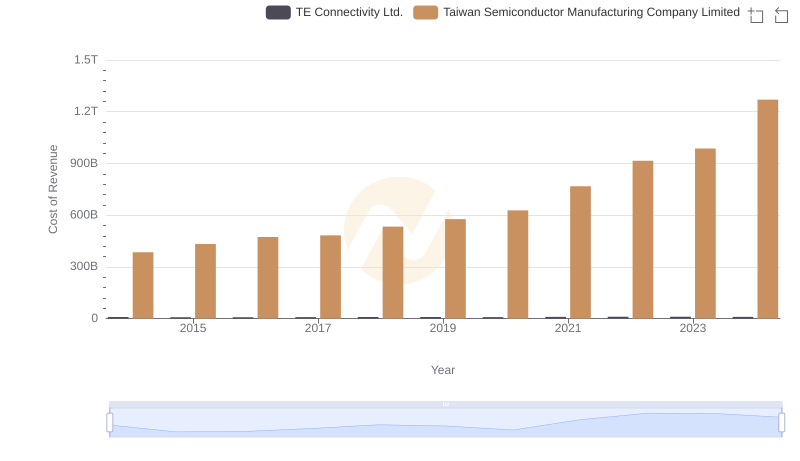
Task: Click the 2016 Taiwan Semiconductor bar
Action: point(268,277)
